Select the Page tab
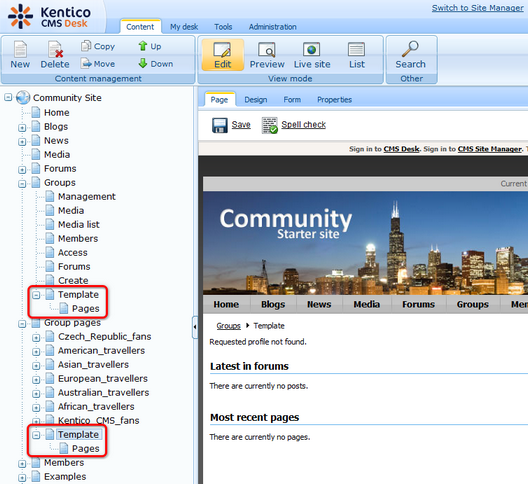The image size is (528, 484). tap(219, 100)
